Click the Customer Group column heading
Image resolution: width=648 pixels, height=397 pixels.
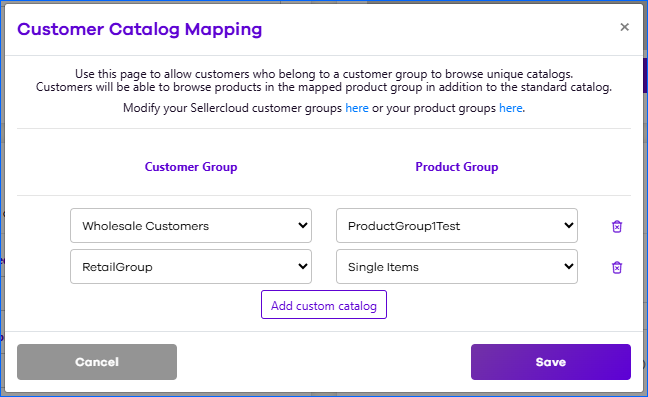tap(191, 167)
